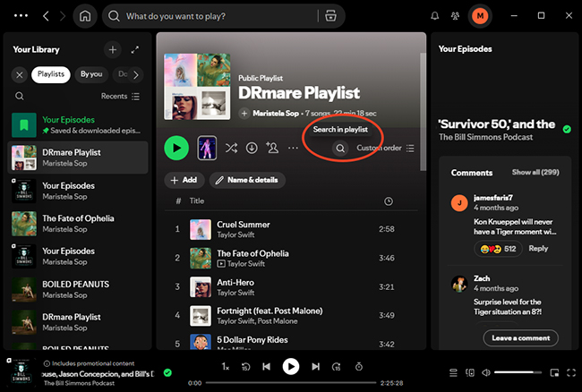Toggle shuffle for the playlist

[x=231, y=148]
